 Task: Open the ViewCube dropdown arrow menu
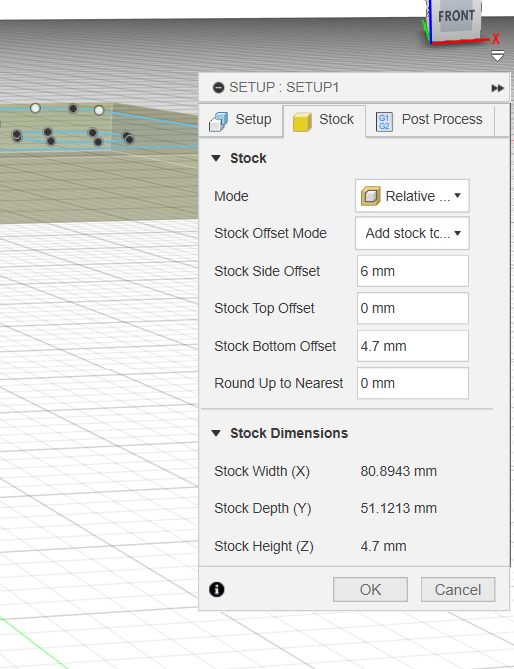pyautogui.click(x=497, y=56)
